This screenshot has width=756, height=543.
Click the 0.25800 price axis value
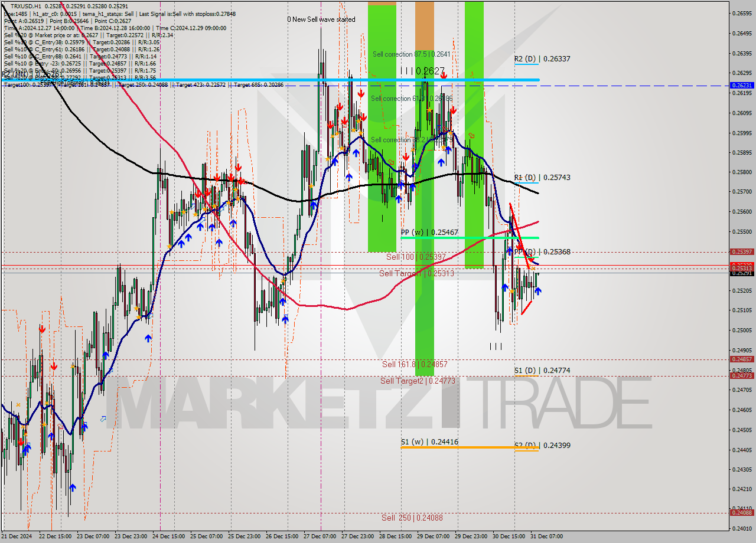[742, 172]
